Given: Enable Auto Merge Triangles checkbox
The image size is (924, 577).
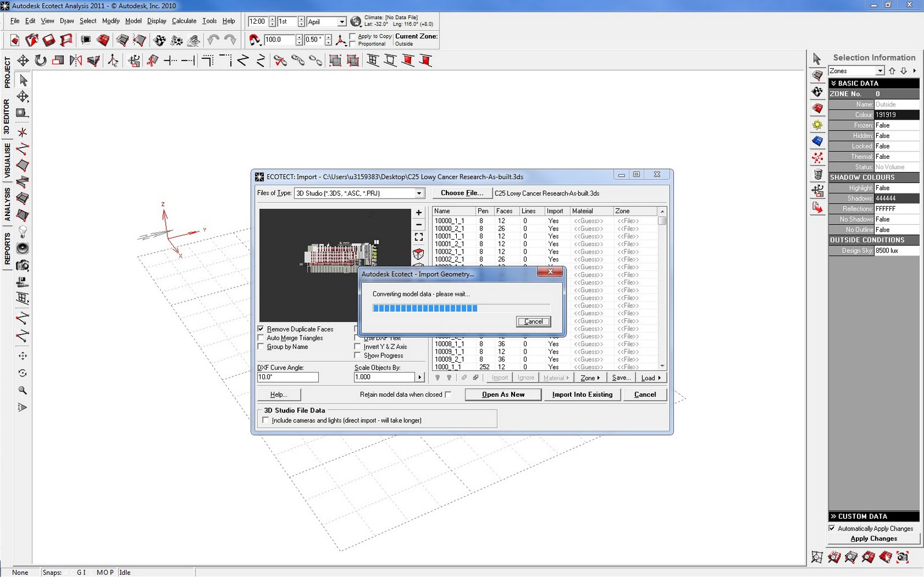Looking at the screenshot, I should [x=260, y=338].
